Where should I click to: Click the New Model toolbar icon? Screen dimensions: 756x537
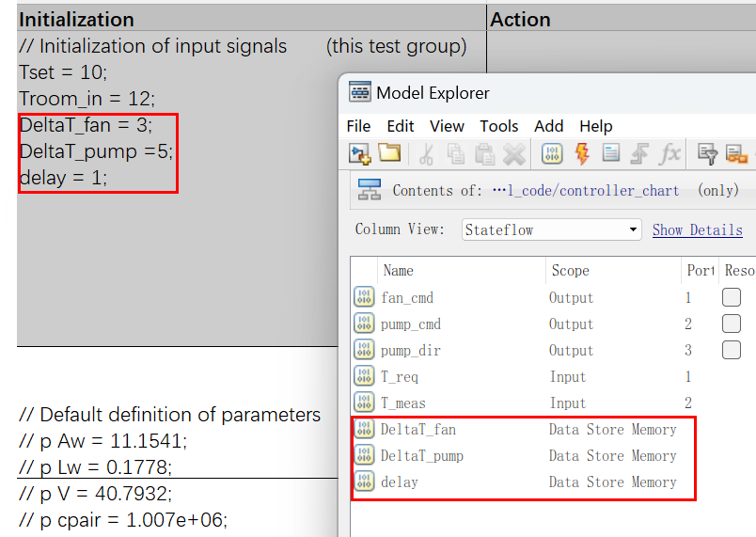[x=361, y=153]
